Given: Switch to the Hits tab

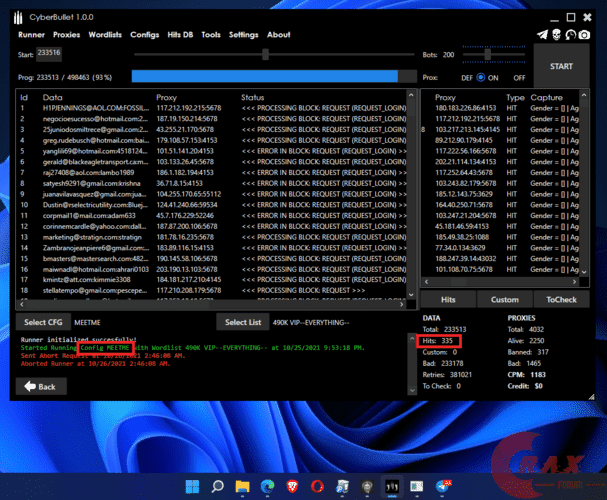Looking at the screenshot, I should point(448,300).
